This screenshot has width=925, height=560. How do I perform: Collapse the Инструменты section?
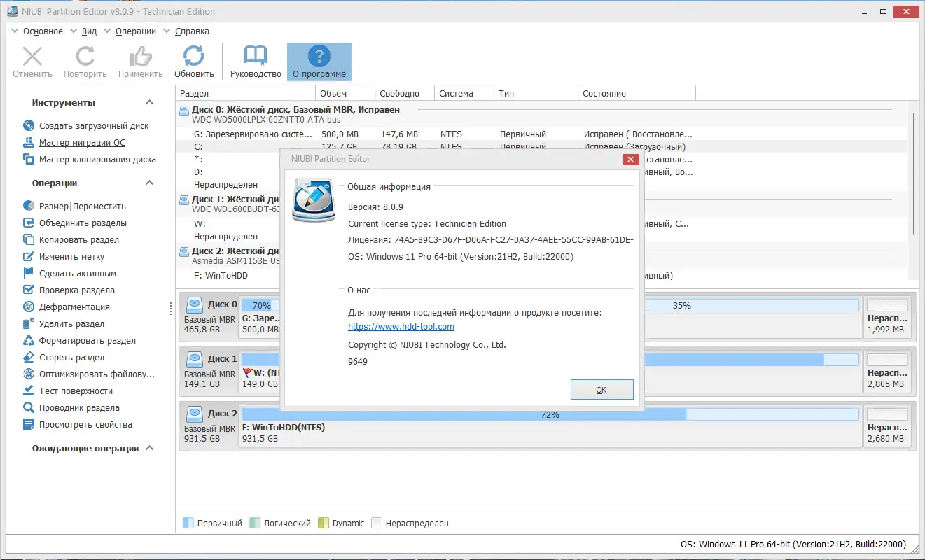pos(148,102)
